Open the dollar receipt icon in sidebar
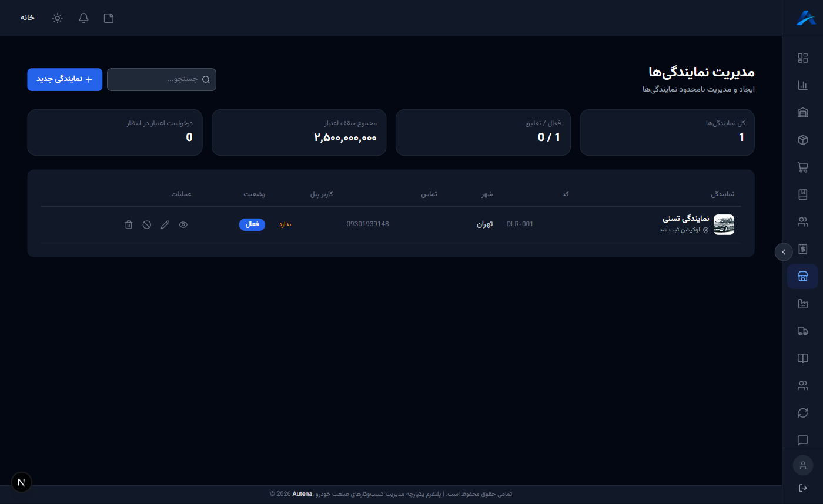 802,249
